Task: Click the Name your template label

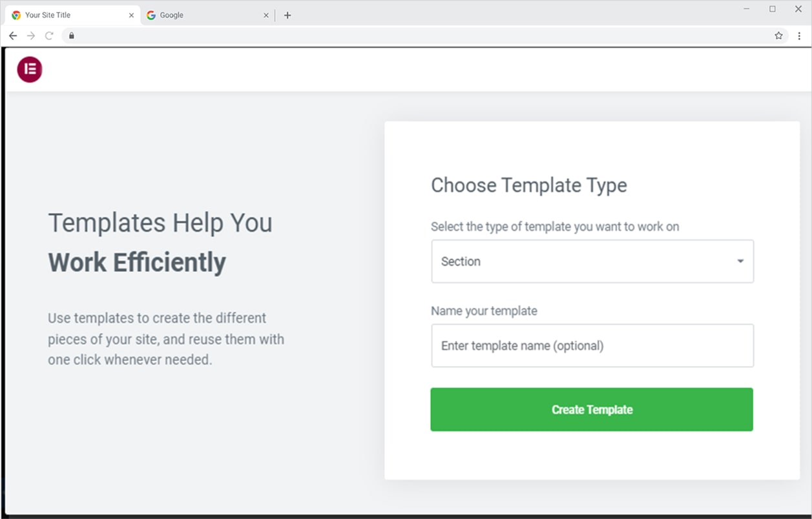Action: tap(484, 310)
